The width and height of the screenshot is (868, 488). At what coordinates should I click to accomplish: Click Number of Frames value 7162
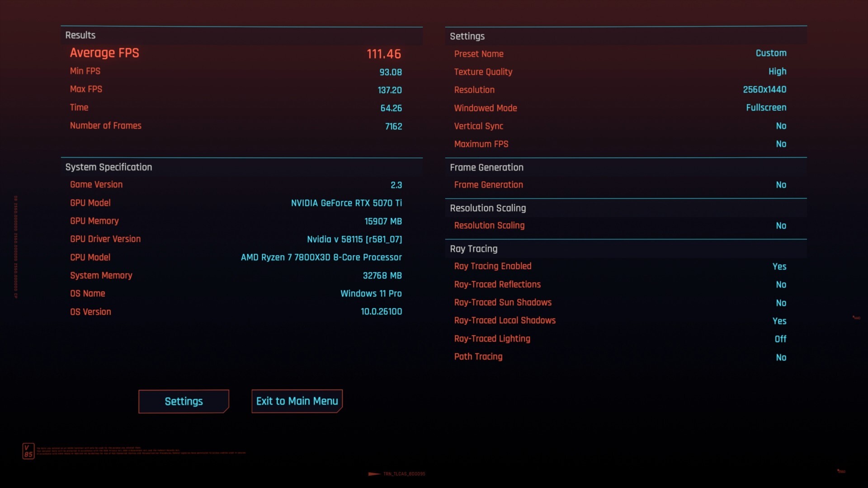[393, 127]
